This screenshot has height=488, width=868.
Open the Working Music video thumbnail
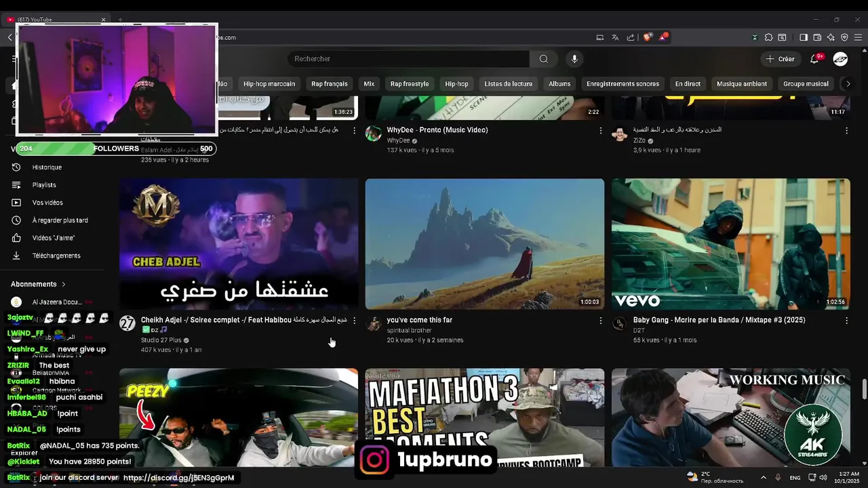[x=730, y=418]
